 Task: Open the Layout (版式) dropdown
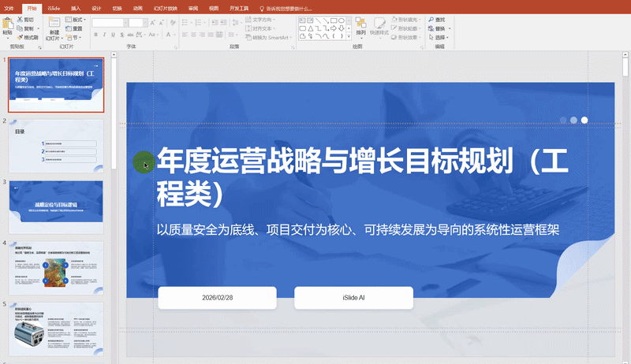click(x=76, y=20)
